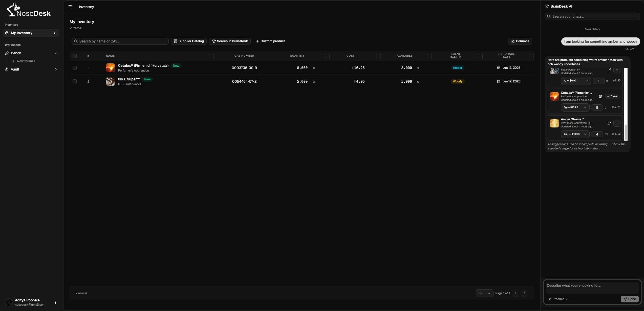Open My Inventory in the sidebar
The image size is (644, 311).
31,33
